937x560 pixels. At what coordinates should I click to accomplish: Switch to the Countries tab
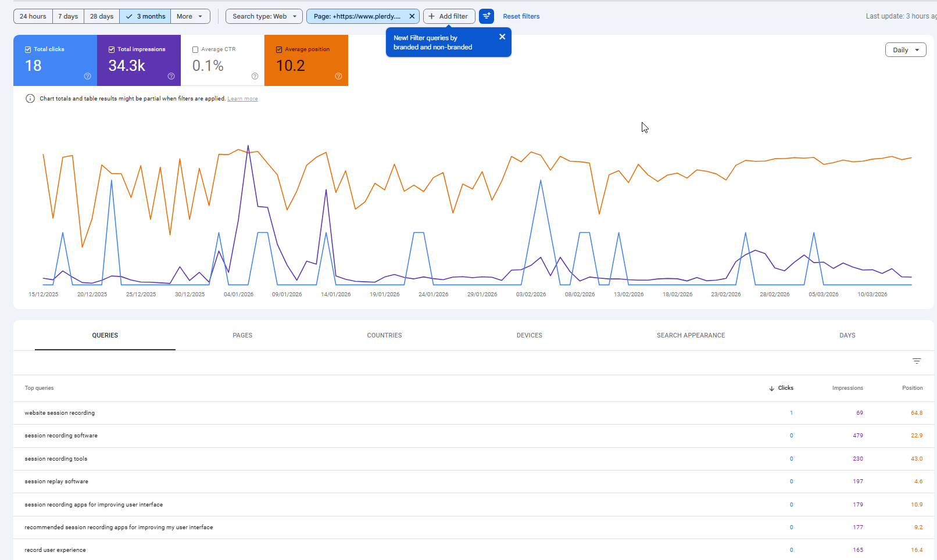pyautogui.click(x=384, y=335)
